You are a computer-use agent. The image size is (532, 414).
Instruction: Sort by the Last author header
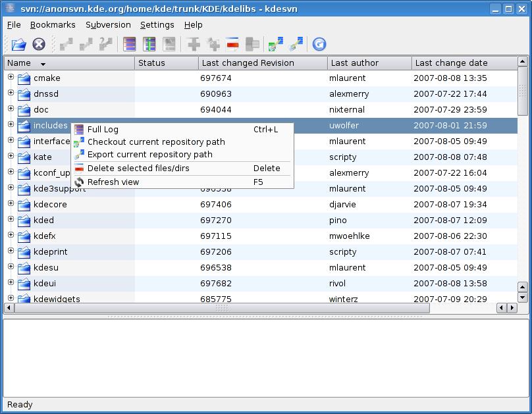click(x=369, y=63)
